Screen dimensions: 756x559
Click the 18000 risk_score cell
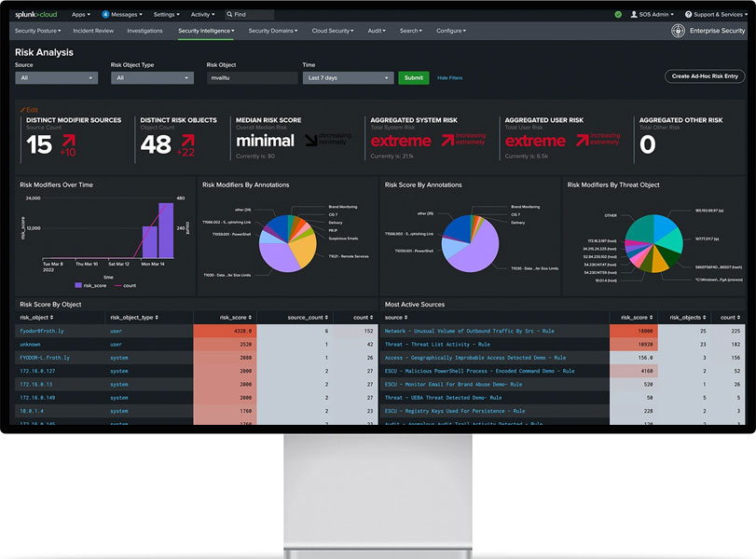[634, 331]
